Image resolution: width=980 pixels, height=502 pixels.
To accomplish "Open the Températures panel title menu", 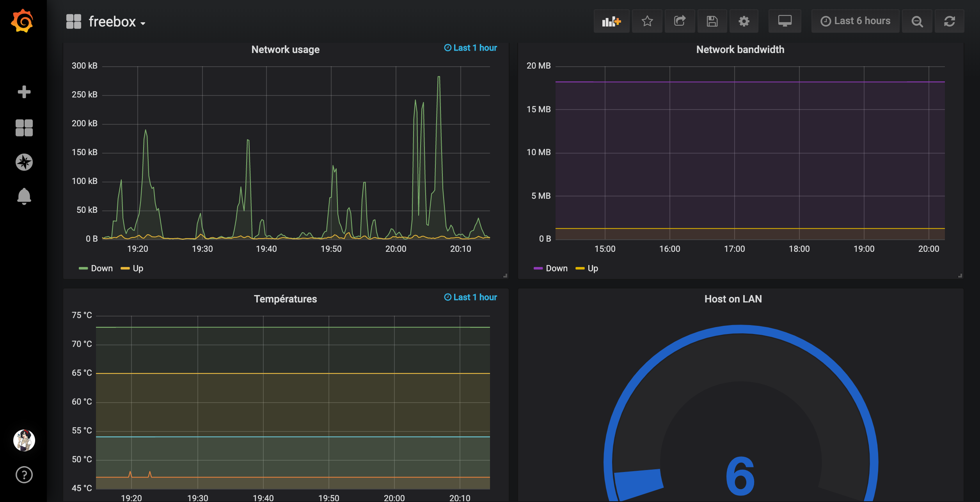I will pyautogui.click(x=286, y=299).
